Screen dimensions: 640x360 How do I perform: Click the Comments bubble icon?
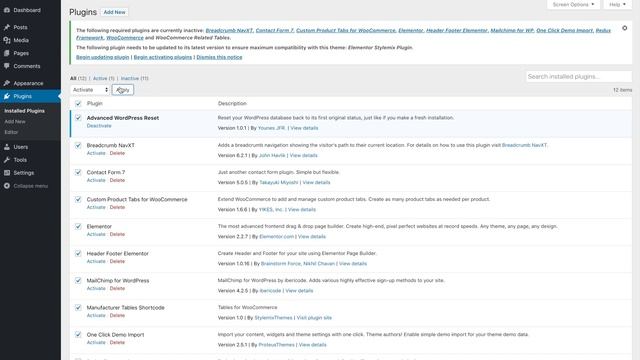coord(7,66)
